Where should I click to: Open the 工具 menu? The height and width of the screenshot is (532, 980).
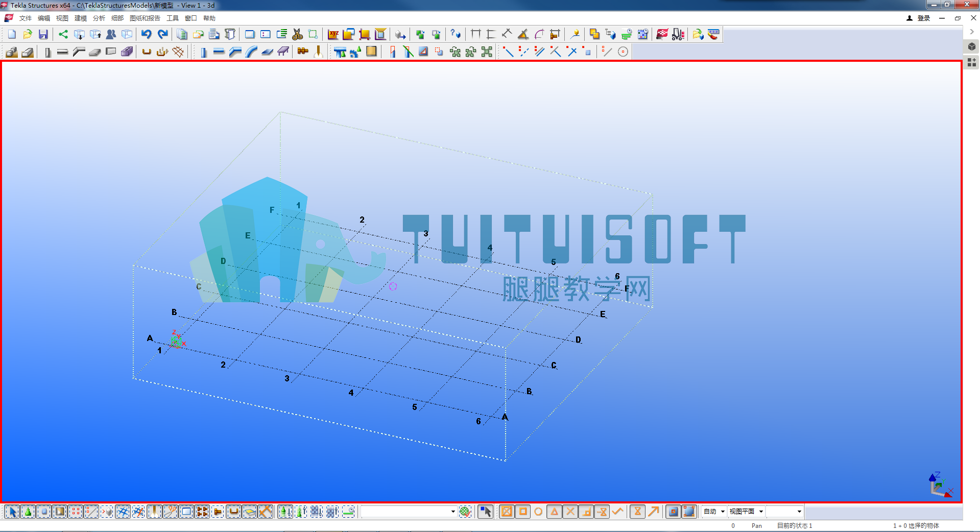pyautogui.click(x=172, y=18)
